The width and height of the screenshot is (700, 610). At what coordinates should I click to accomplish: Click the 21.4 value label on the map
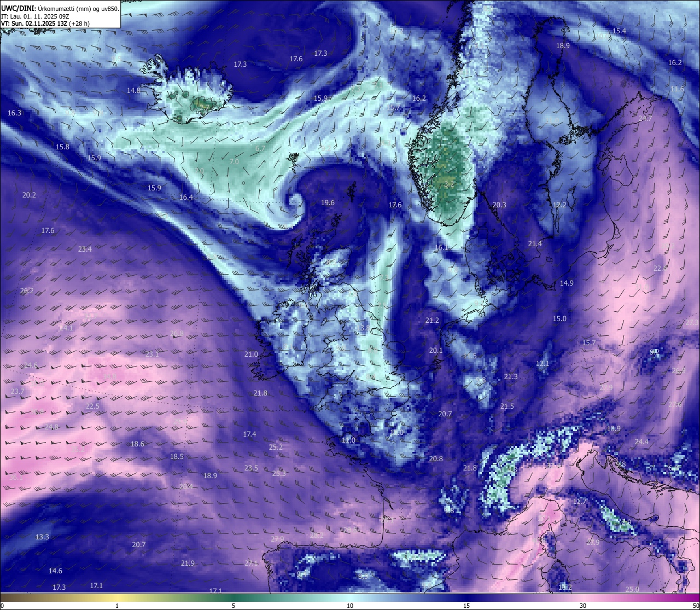tap(535, 244)
